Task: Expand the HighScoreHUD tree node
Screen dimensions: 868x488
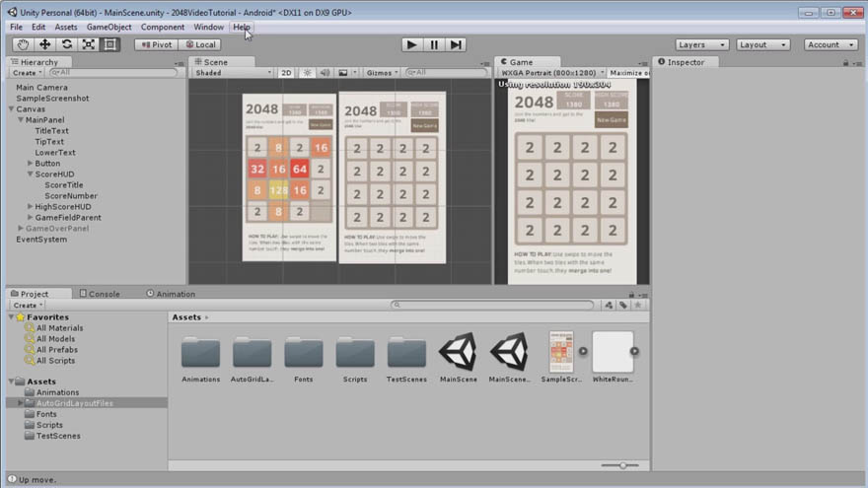Action: [30, 206]
